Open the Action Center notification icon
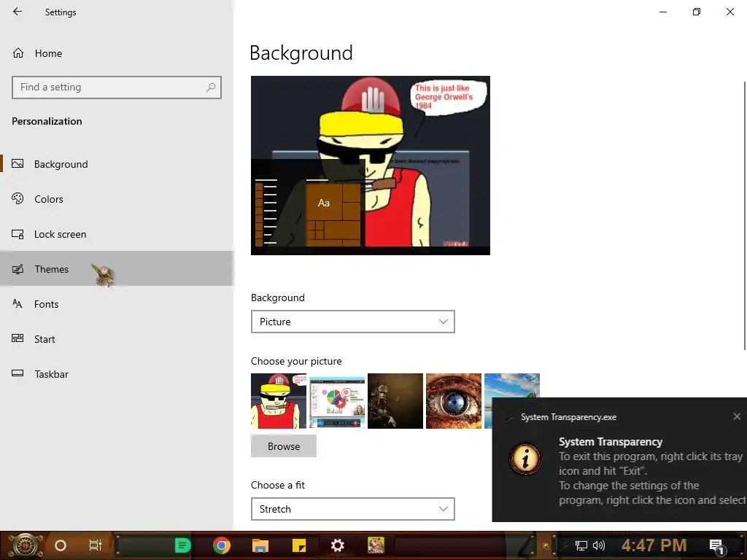The image size is (747, 560). [x=716, y=546]
